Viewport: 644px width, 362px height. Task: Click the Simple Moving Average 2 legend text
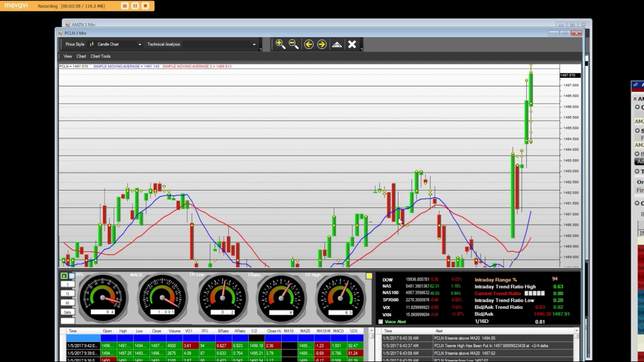197,66
